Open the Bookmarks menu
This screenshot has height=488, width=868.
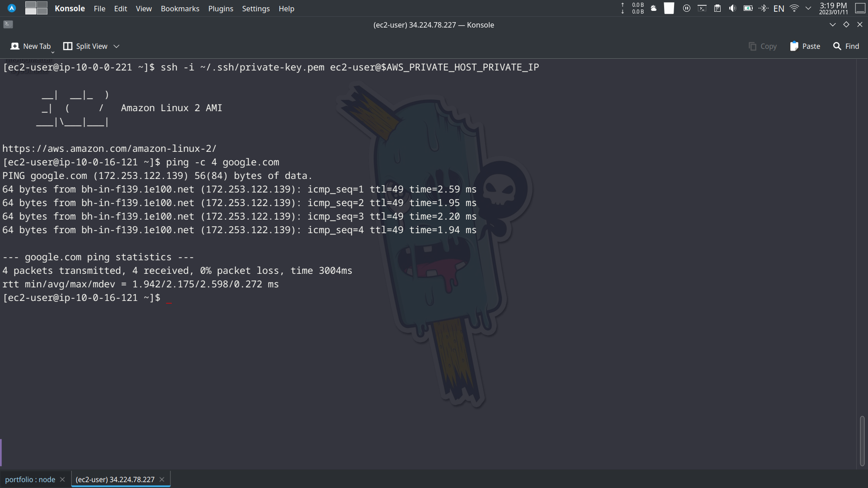[180, 9]
